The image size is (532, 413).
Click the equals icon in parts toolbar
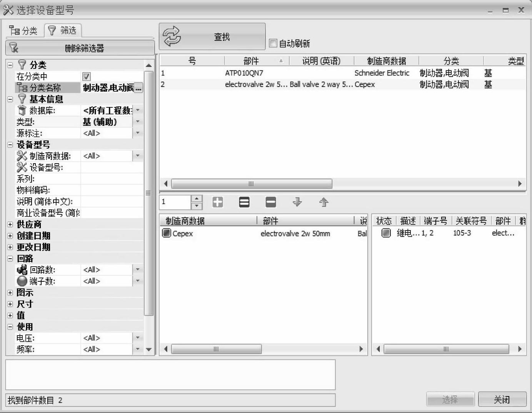pos(244,202)
